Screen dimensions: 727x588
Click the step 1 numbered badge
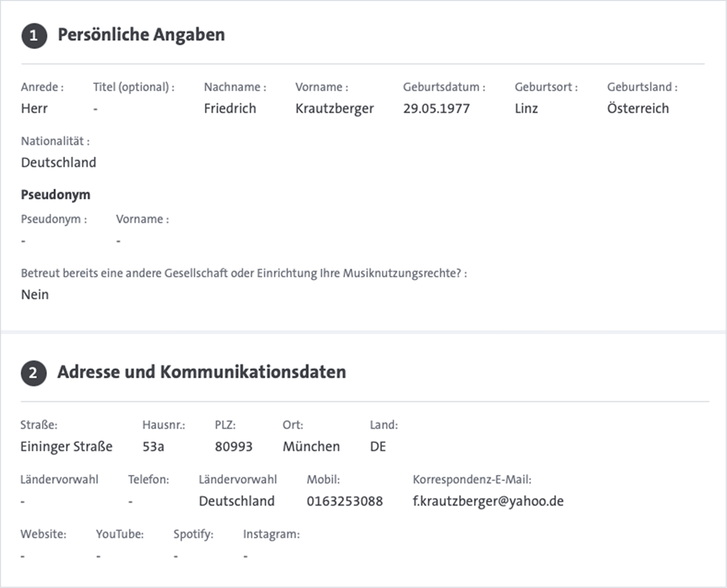[x=33, y=35]
